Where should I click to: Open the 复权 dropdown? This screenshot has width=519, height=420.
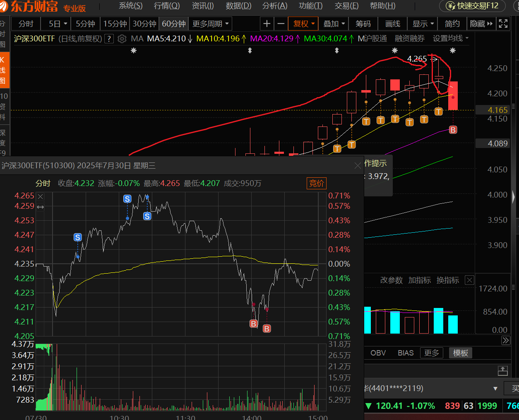(304, 24)
